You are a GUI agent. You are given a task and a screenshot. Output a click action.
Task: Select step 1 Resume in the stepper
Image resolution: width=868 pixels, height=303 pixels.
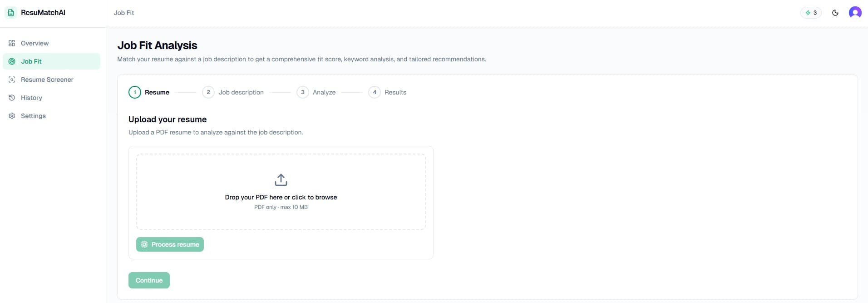[149, 92]
